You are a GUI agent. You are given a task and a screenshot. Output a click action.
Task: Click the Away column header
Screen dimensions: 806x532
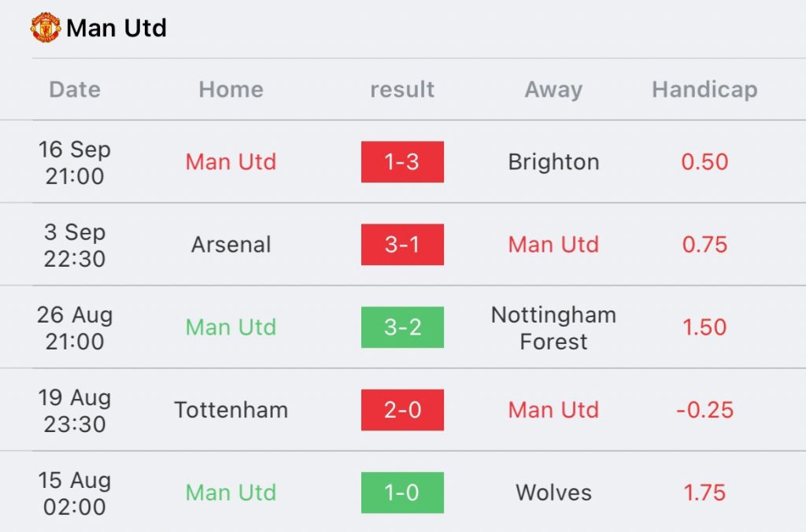point(553,90)
